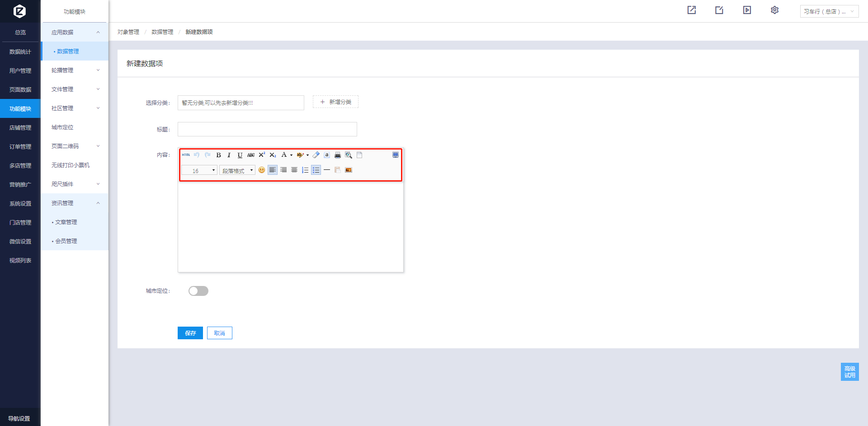
Task: Toggle unordered bullet list
Action: pyautogui.click(x=316, y=170)
